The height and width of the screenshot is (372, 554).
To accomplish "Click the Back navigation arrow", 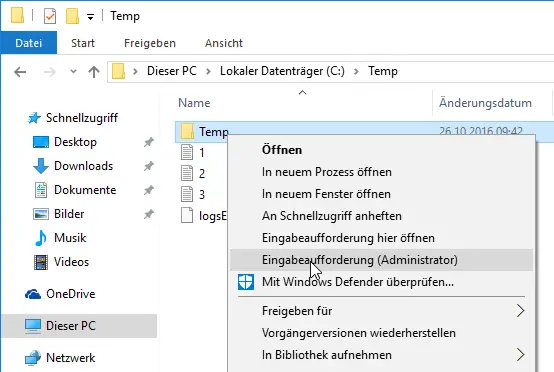I will (20, 72).
